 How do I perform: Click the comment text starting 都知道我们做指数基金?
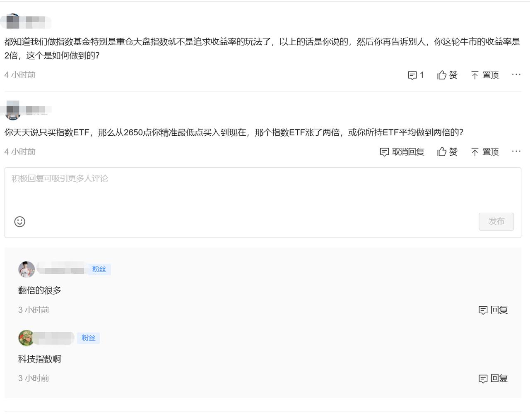pos(262,48)
